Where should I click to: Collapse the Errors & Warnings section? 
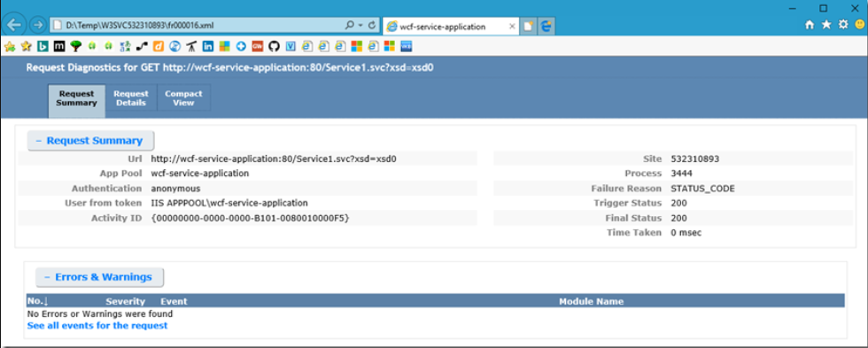tap(99, 277)
